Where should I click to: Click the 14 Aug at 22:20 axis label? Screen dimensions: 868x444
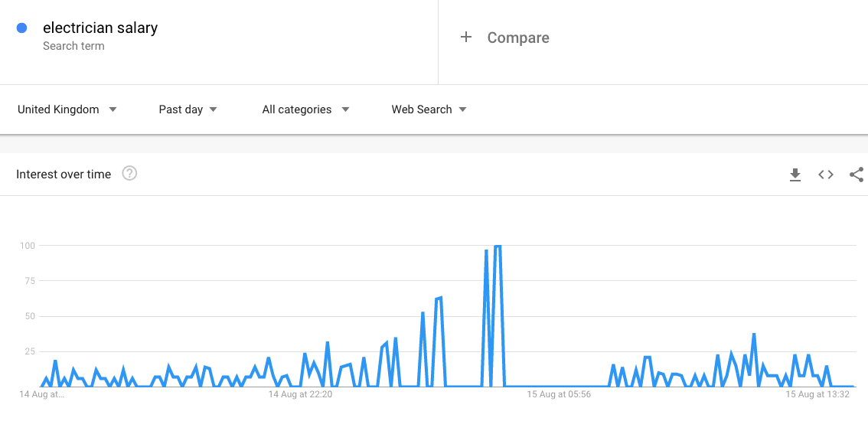300,394
